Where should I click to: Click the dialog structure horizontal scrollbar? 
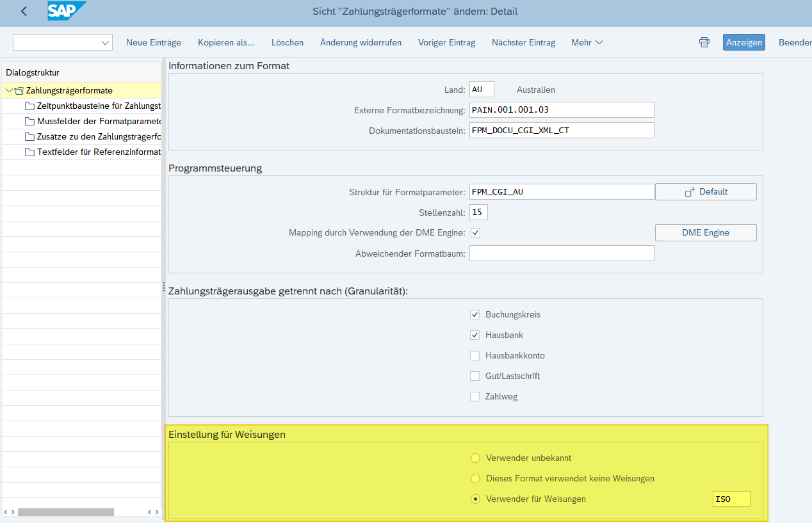coord(66,511)
